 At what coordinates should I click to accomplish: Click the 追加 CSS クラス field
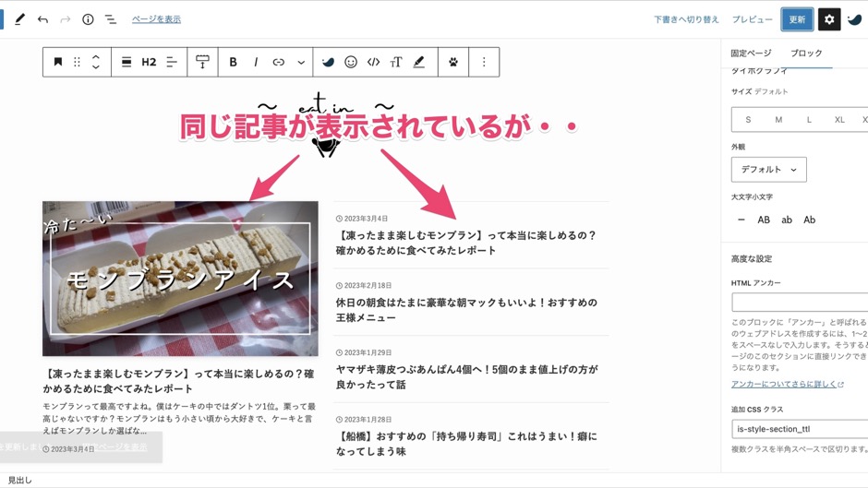coord(800,429)
